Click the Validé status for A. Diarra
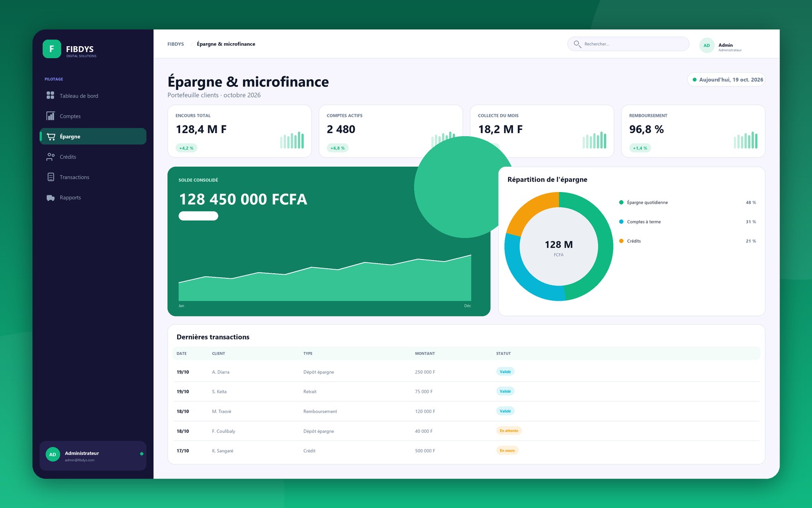This screenshot has width=812, height=508. click(x=505, y=372)
